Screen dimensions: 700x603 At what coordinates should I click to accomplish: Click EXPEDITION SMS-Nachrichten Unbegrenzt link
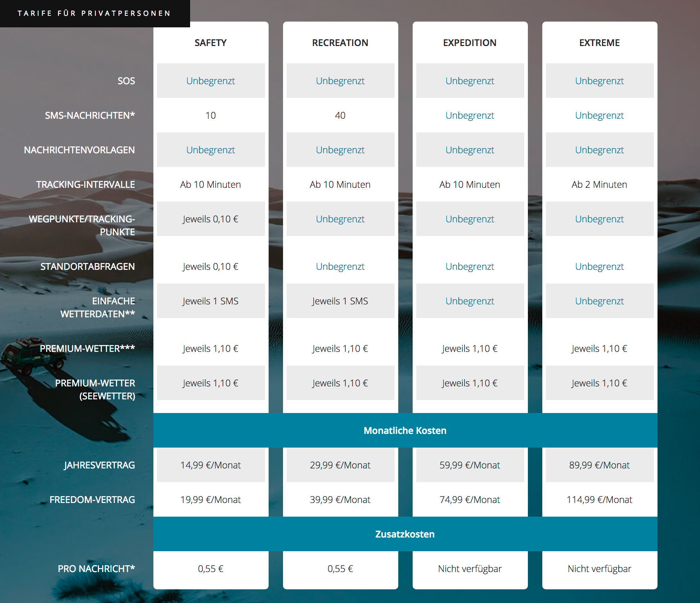coord(470,115)
